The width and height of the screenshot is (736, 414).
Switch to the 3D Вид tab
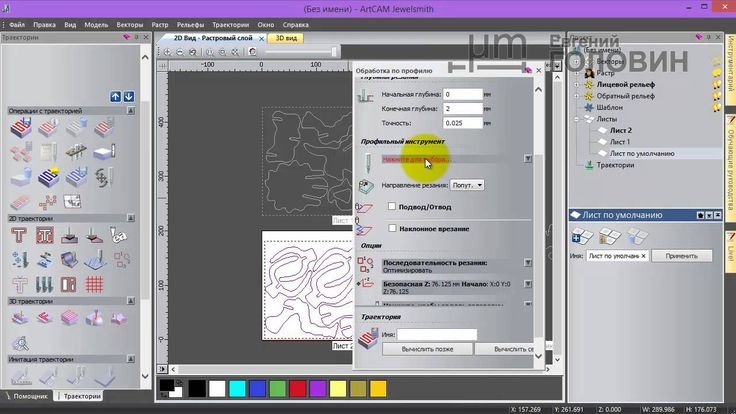pos(288,38)
